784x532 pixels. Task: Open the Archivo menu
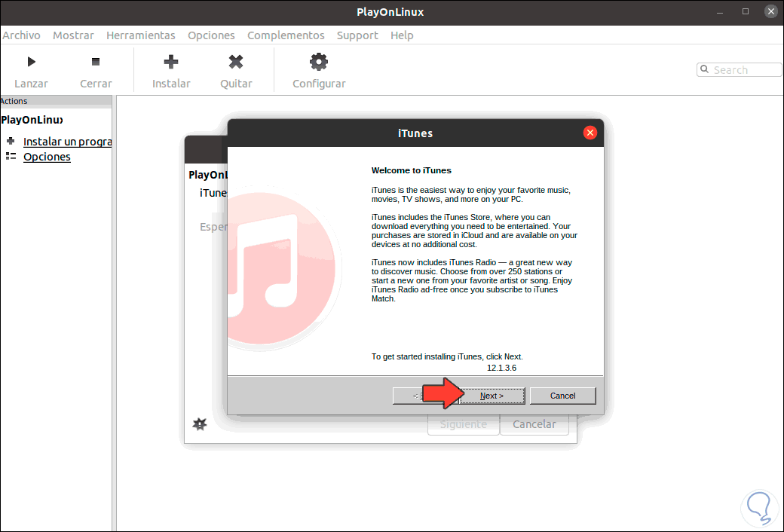click(22, 35)
